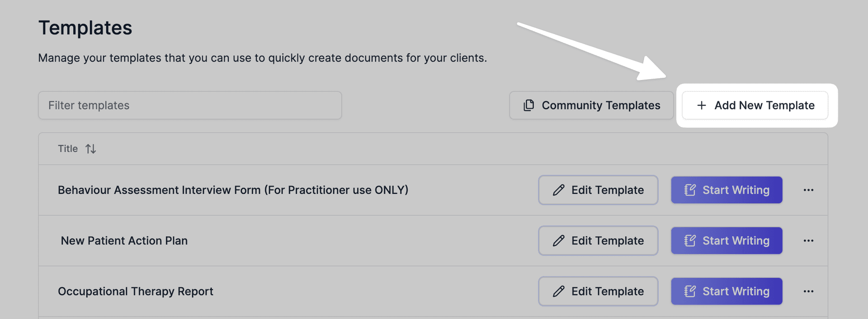Viewport: 868px width, 319px height.
Task: Click Start Writing notepad icon for Occupational Therapy
Action: coord(690,291)
